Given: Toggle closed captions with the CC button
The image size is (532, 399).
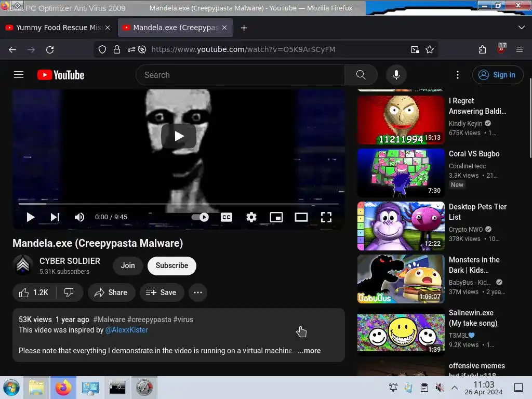Looking at the screenshot, I should pos(227,217).
